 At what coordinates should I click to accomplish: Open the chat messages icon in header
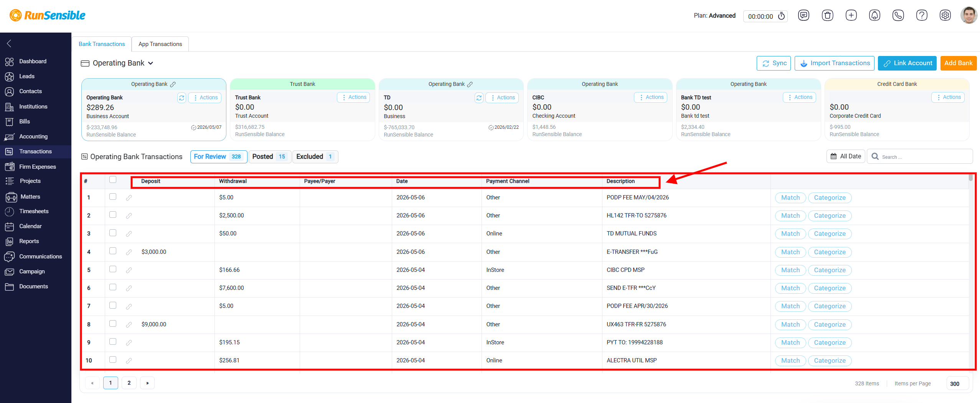(803, 16)
